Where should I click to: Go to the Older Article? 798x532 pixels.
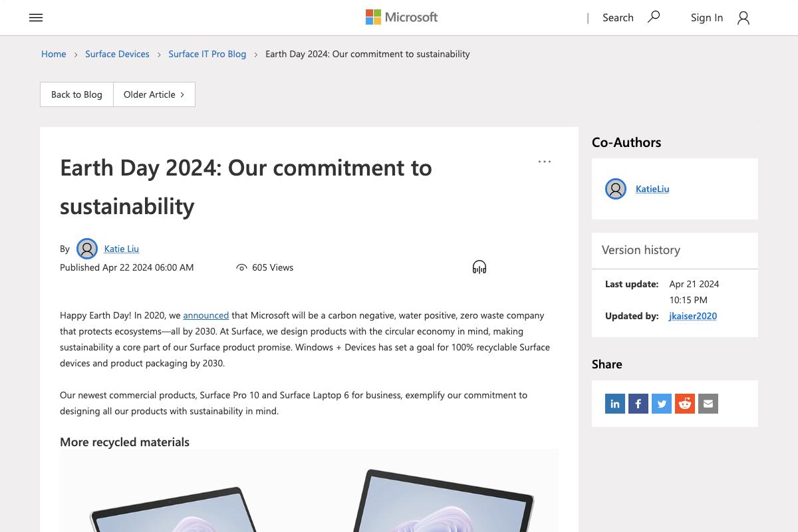154,94
